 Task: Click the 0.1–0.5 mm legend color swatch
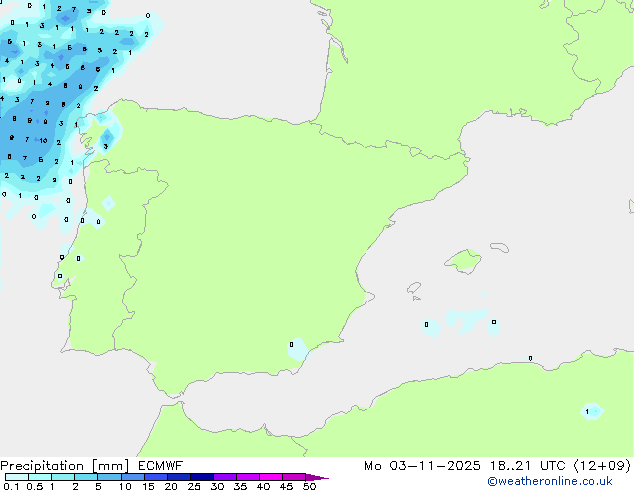(17, 477)
